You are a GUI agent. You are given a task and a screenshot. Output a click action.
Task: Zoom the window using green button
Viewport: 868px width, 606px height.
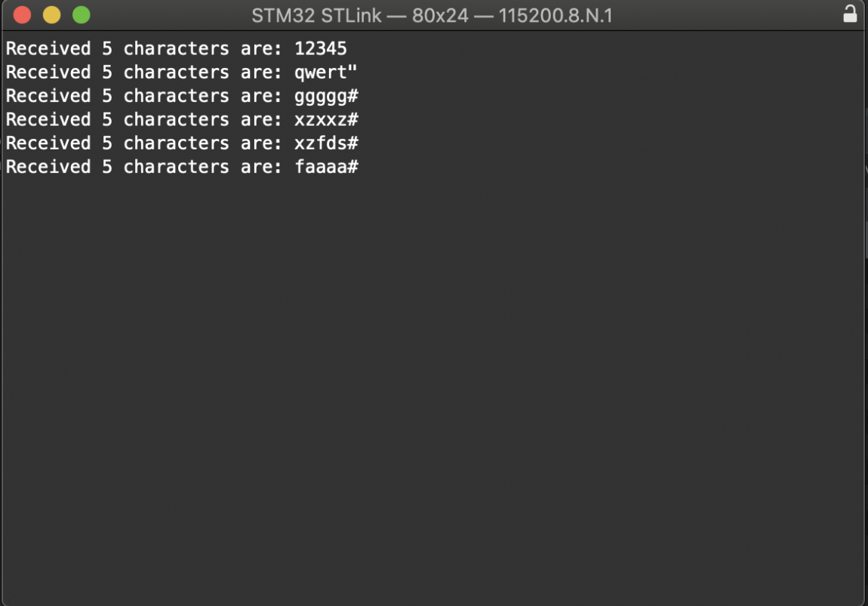pos(81,15)
